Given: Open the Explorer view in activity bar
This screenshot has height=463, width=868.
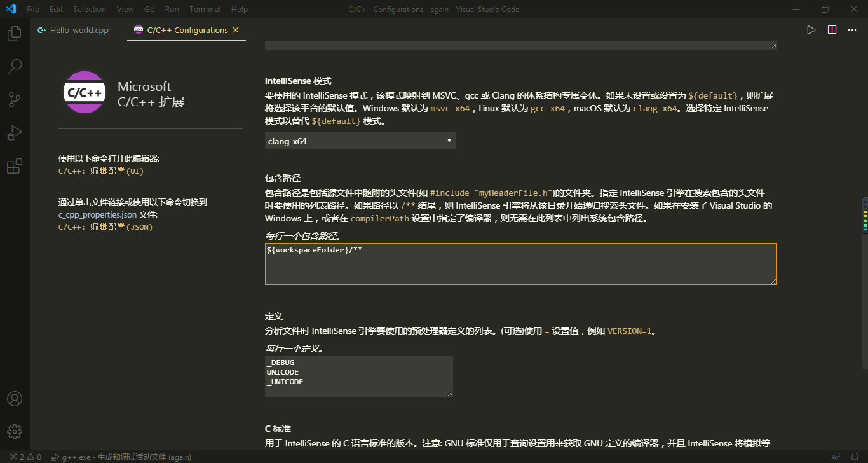Looking at the screenshot, I should [x=14, y=34].
